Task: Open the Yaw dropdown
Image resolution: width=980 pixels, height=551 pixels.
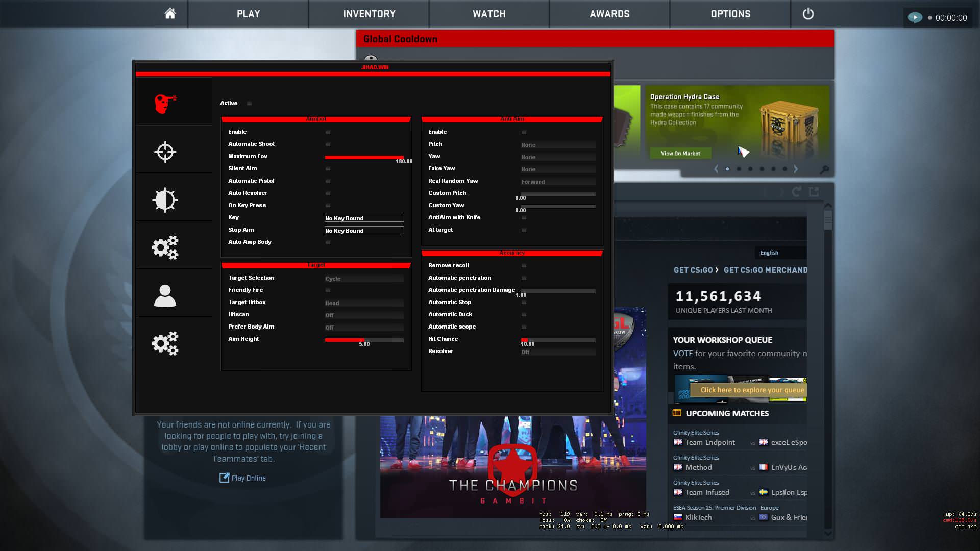Action: 558,157
